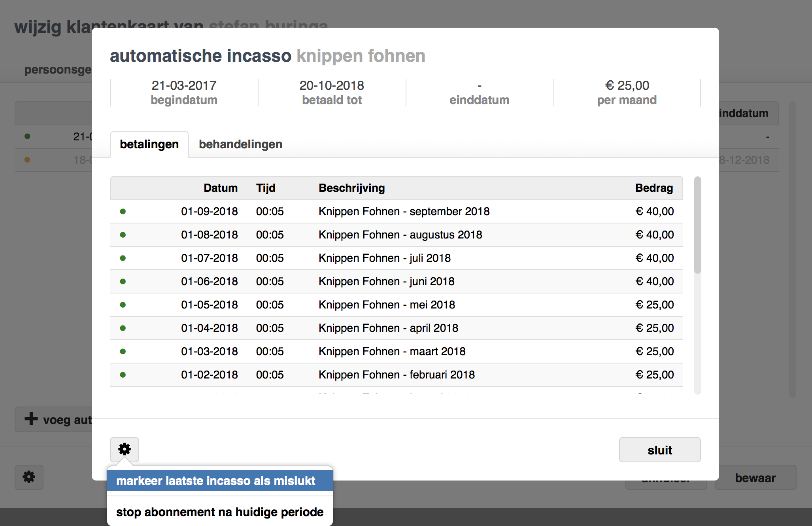Click the payments list vertical scrollbar
The image size is (812, 526).
point(698,225)
